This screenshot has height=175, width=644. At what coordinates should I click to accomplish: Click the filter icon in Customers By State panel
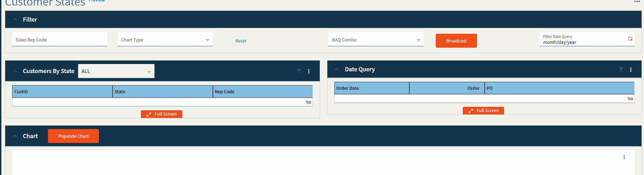(x=299, y=71)
